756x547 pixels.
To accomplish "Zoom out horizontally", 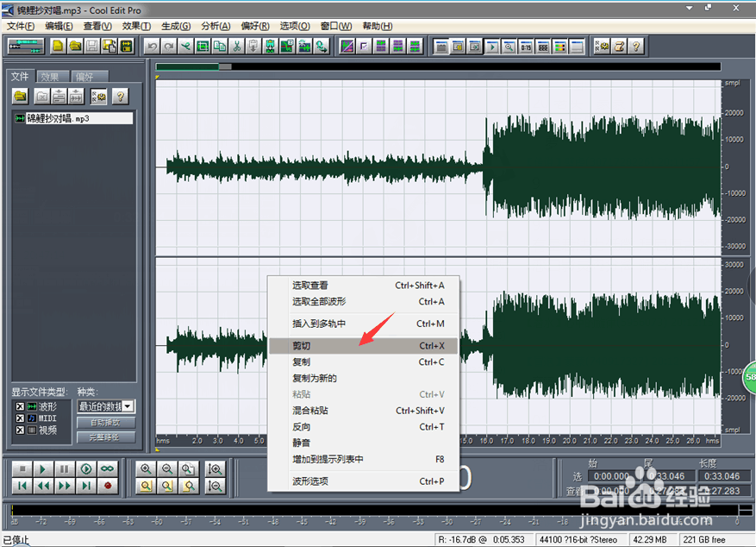I will 167,468.
